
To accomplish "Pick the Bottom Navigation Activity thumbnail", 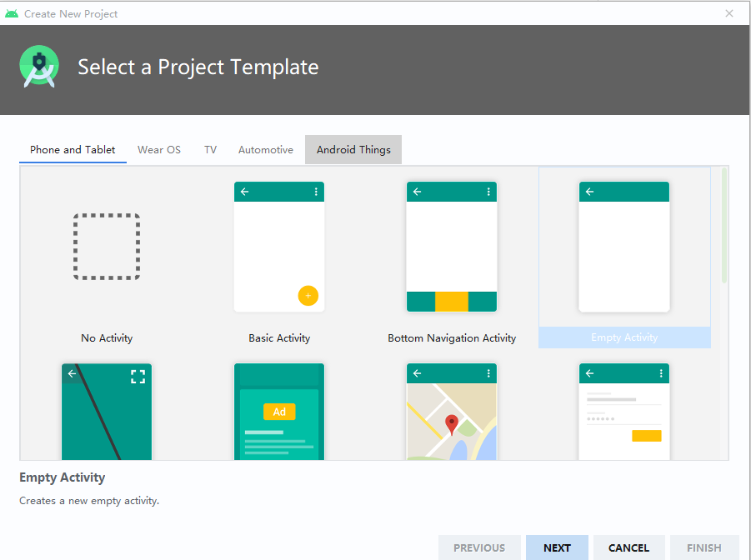I will point(452,247).
